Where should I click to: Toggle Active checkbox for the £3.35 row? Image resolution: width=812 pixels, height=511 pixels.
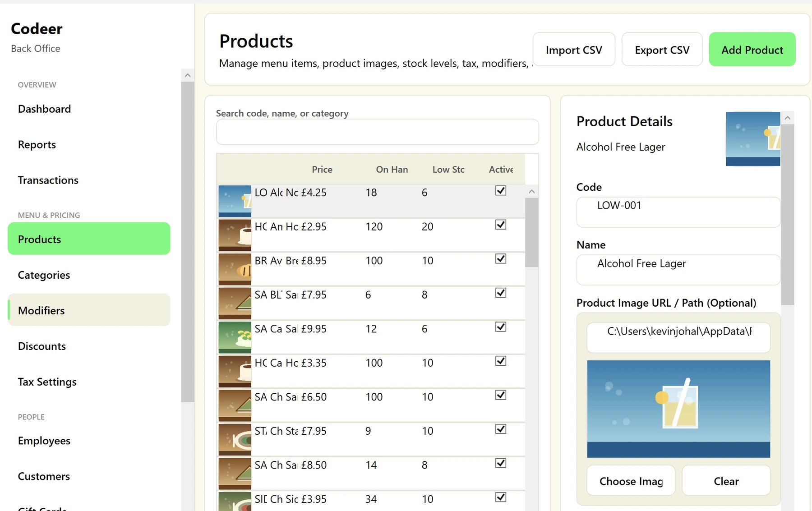point(501,361)
